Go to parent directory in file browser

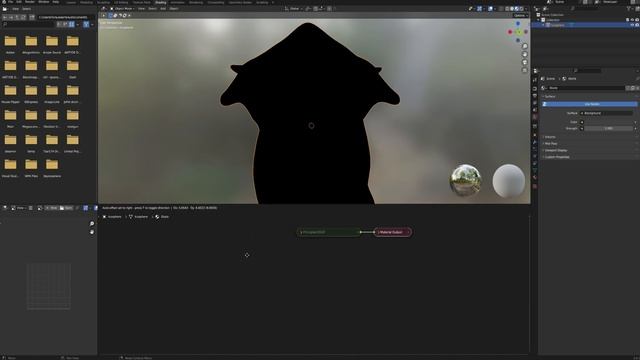[x=17, y=17]
